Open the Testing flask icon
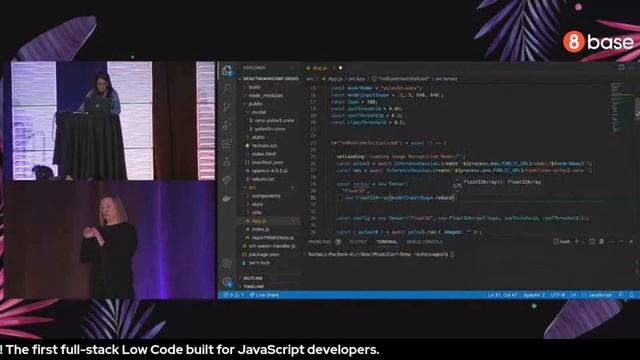This screenshot has height=360, width=640. point(227,162)
